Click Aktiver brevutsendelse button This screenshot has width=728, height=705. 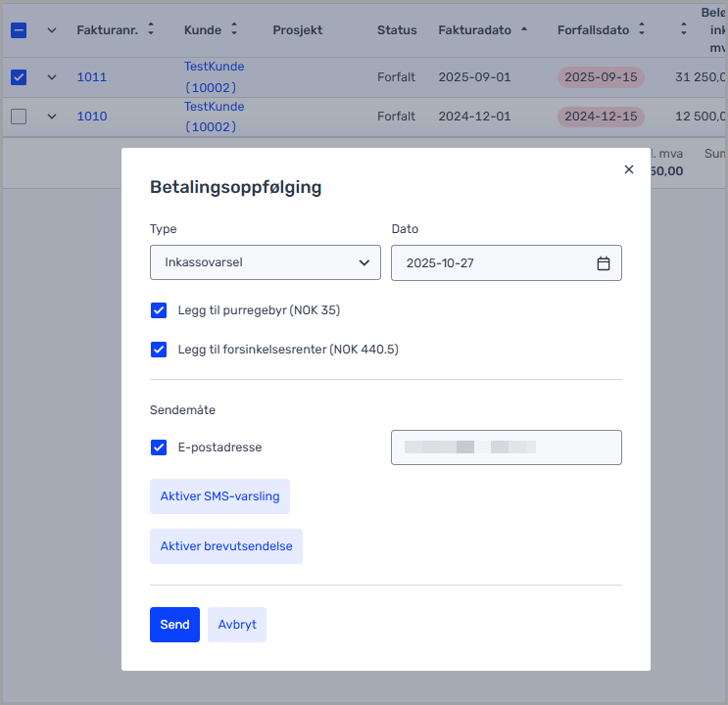(x=226, y=546)
